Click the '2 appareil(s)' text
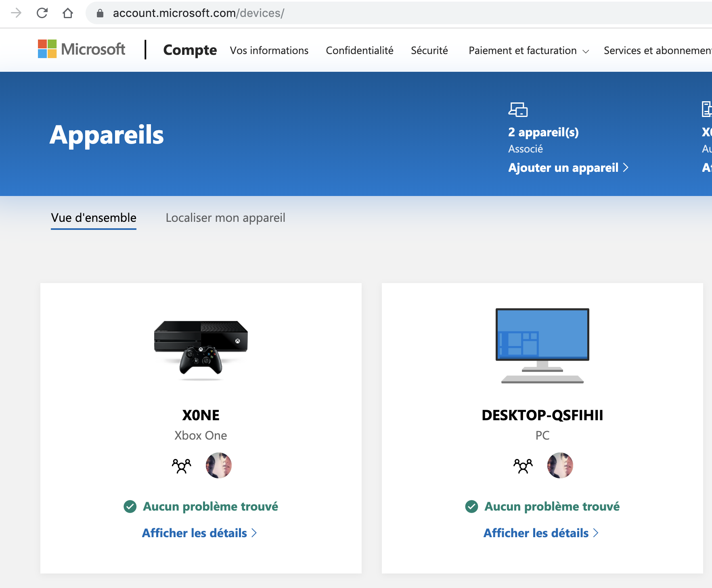Viewport: 712px width, 588px height. (543, 132)
